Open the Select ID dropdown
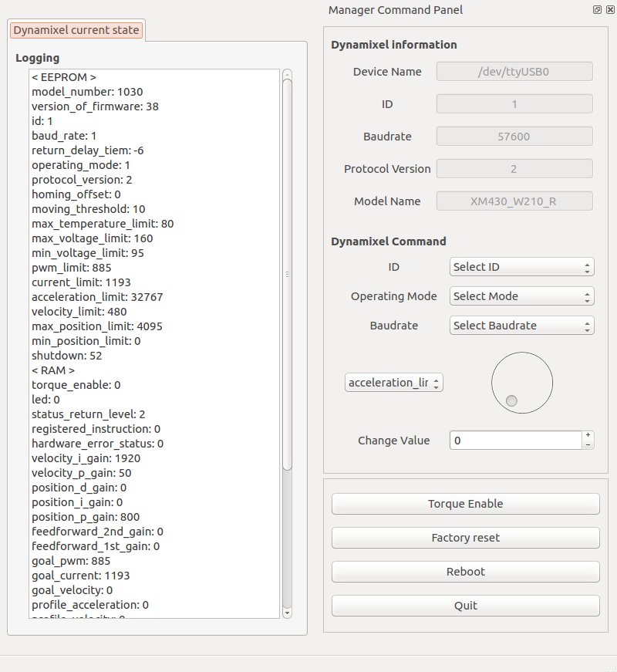617x672 pixels. [521, 267]
